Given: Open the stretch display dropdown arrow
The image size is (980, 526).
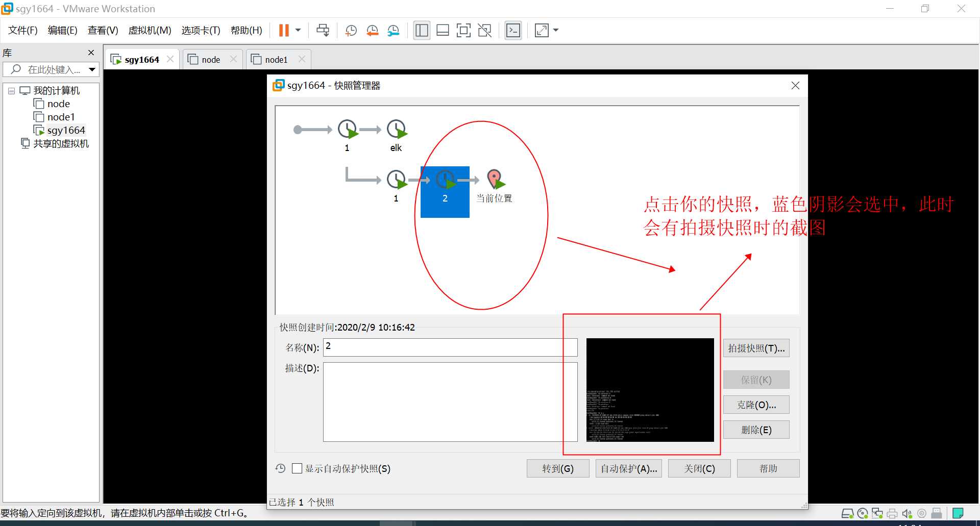Looking at the screenshot, I should (x=556, y=31).
